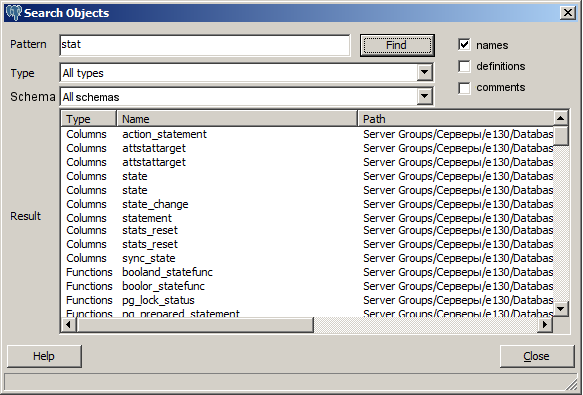This screenshot has width=583, height=395.
Task: Open the Help button
Action: click(x=44, y=356)
